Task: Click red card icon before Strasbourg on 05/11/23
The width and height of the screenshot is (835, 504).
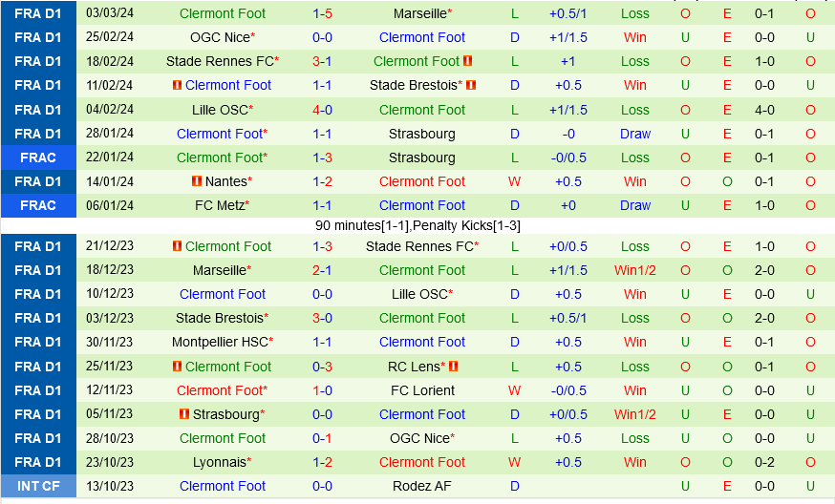Action: tap(184, 414)
